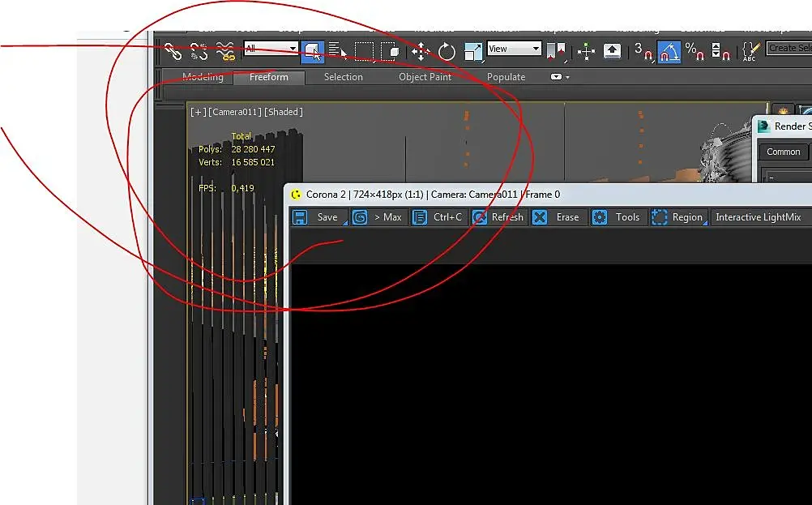Toggle the 3D Snaps button

coord(643,51)
